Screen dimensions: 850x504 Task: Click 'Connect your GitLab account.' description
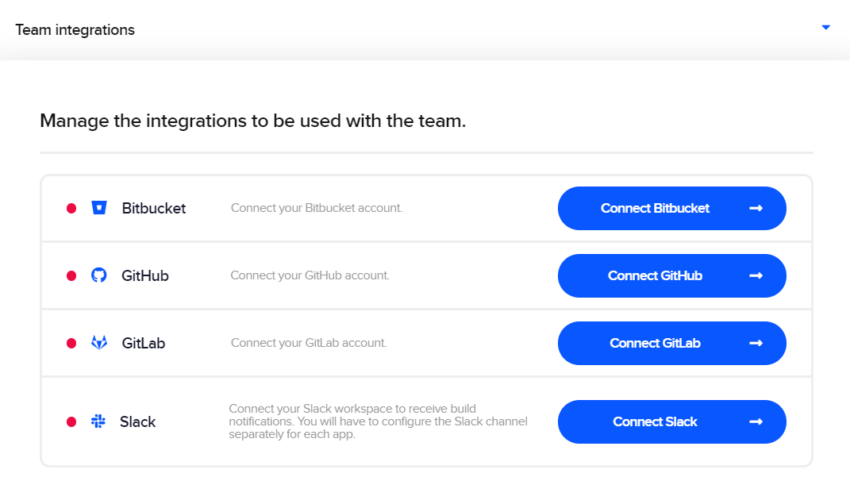[x=309, y=343]
